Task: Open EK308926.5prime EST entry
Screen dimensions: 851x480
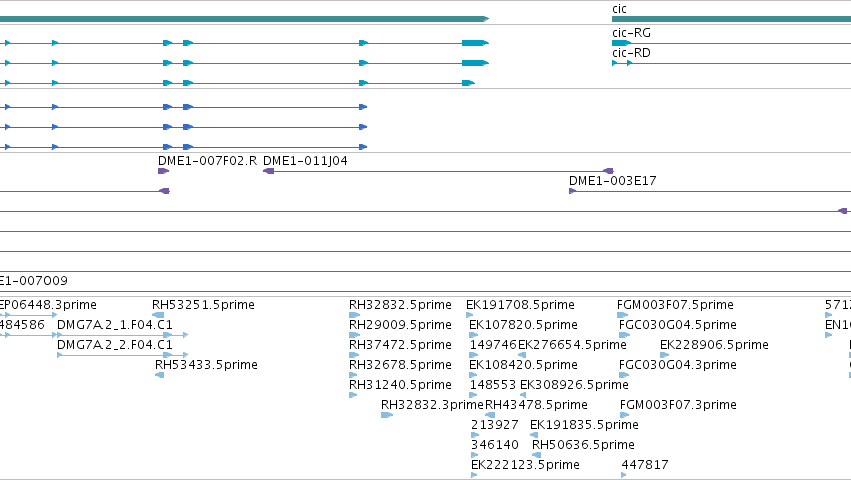Action: 574,385
